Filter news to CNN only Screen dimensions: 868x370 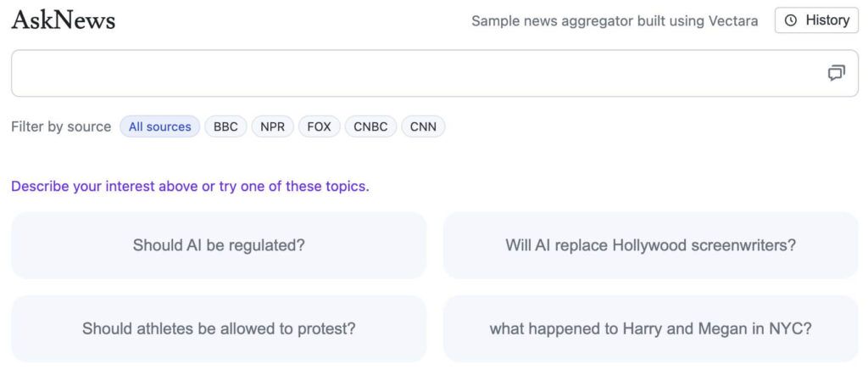point(423,126)
